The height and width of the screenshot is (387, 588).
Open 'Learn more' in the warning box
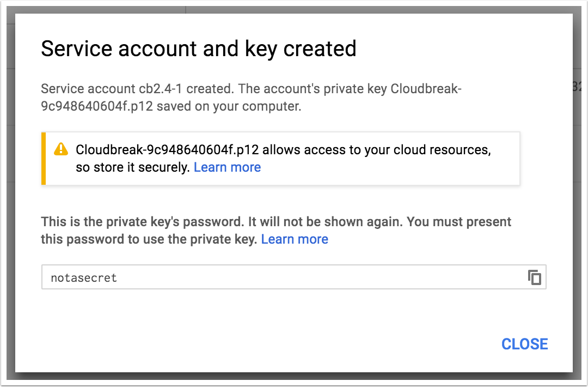pyautogui.click(x=227, y=167)
